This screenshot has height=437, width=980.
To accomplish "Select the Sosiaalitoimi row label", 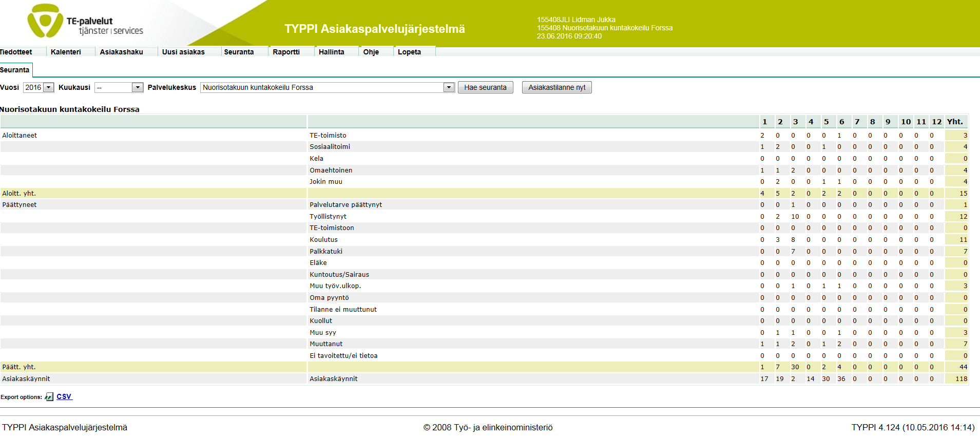I will [330, 147].
